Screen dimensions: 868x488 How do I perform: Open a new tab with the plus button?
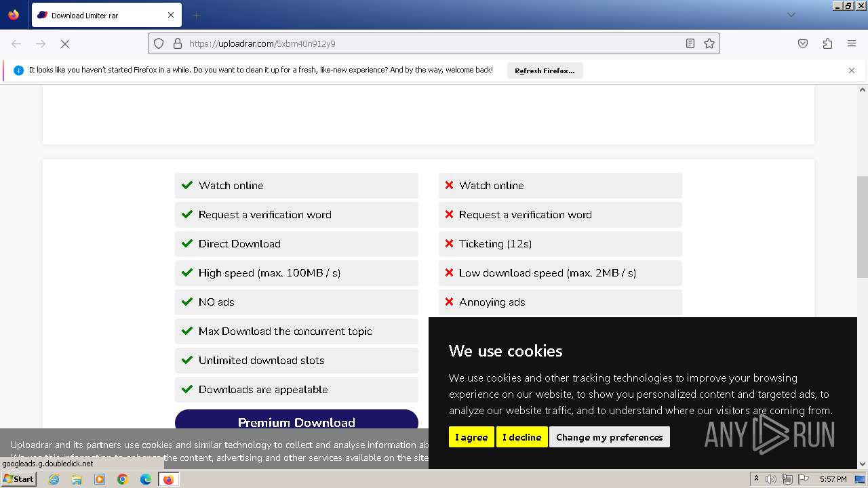pos(196,15)
